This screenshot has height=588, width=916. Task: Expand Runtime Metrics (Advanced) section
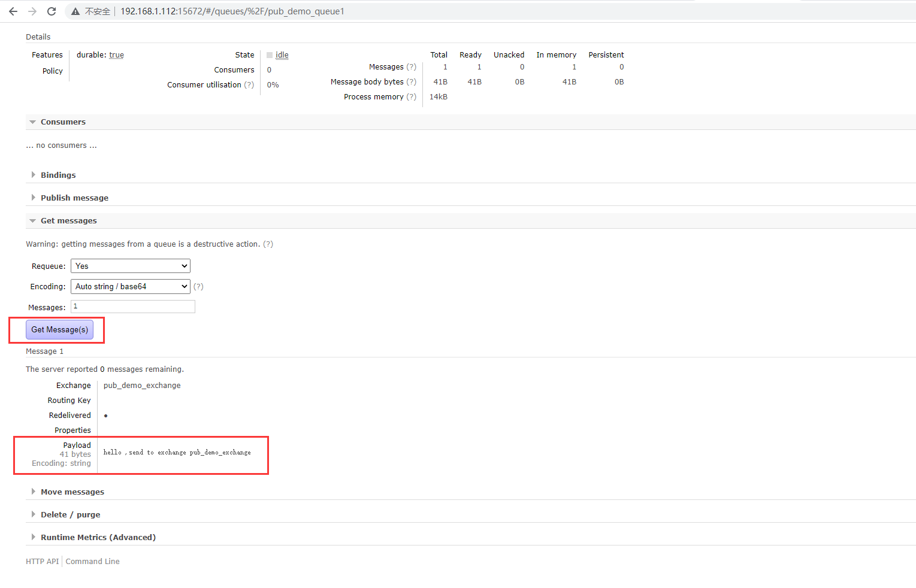tap(92, 537)
